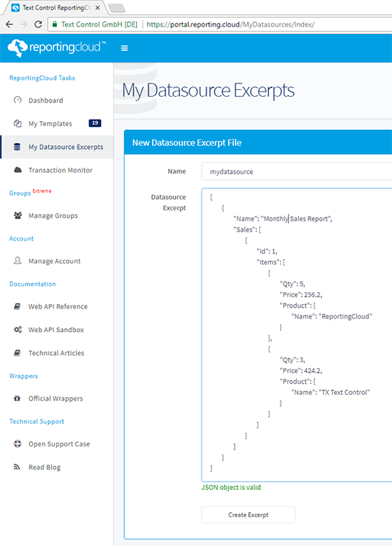
Task: Toggle the hamburger sidebar menu
Action: (125, 48)
